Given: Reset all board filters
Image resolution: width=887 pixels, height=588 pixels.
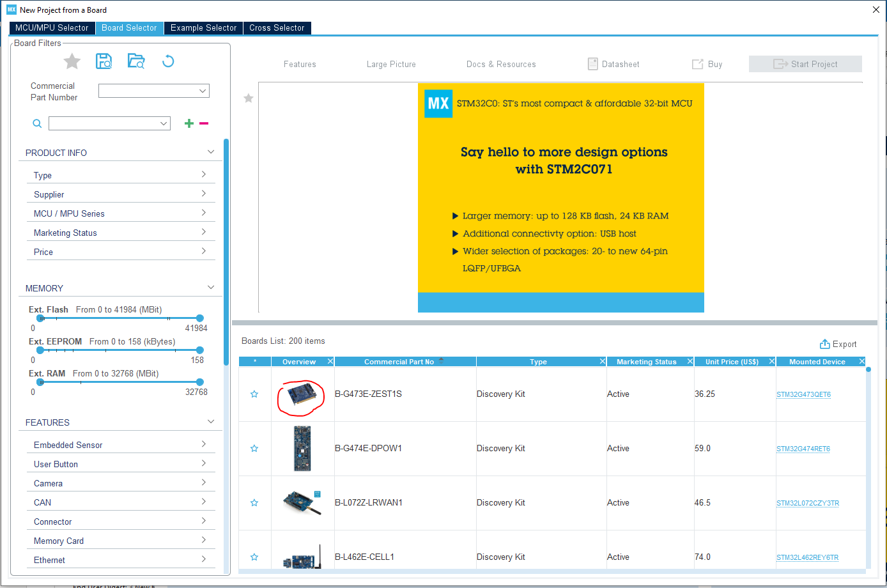Looking at the screenshot, I should coord(167,61).
